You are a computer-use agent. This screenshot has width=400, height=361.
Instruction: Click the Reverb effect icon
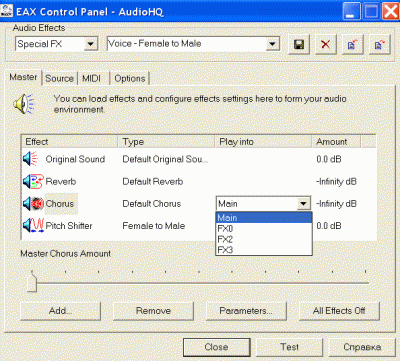point(33,181)
